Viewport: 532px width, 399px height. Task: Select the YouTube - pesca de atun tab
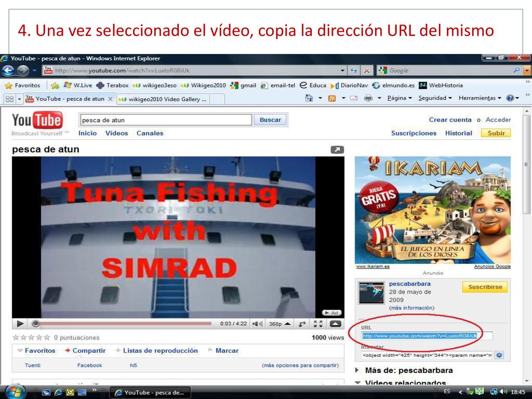point(70,99)
